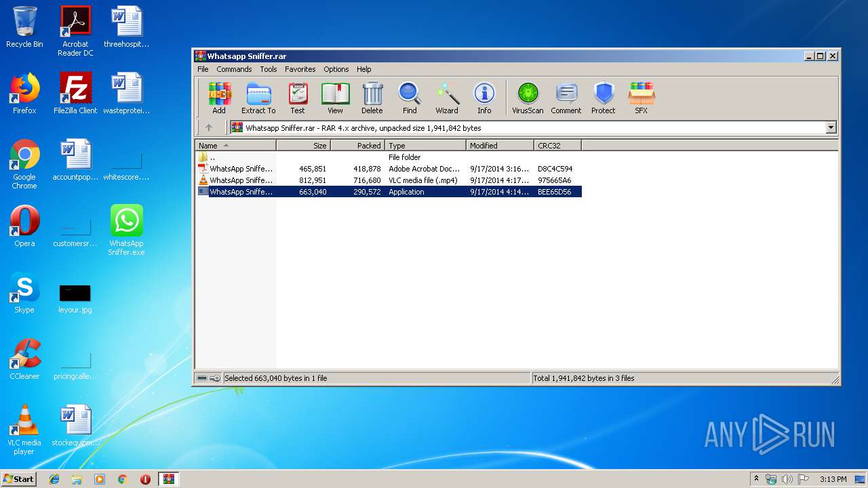Sort by the Modified column header
The width and height of the screenshot is (868, 488).
(x=500, y=145)
